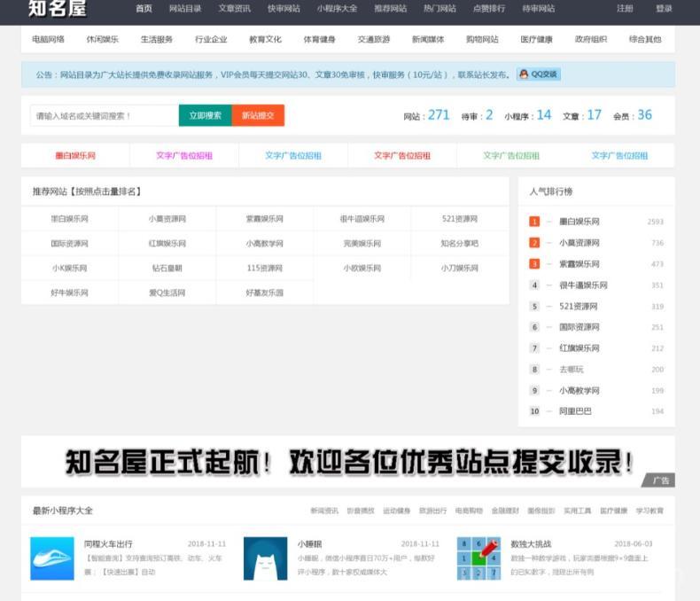Image resolution: width=700 pixels, height=601 pixels.
Task: Open 钻石皇朝 in recommended sites
Action: [x=167, y=268]
